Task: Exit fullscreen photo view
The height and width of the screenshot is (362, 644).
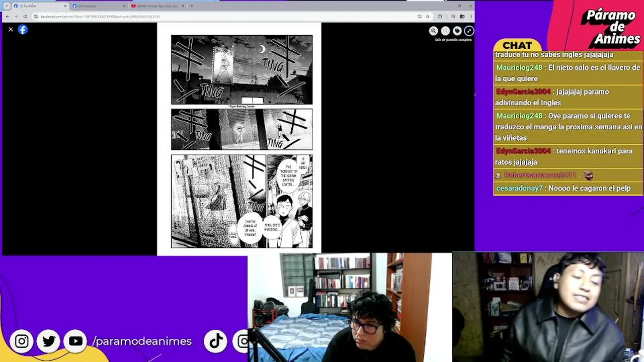Action: 469,31
